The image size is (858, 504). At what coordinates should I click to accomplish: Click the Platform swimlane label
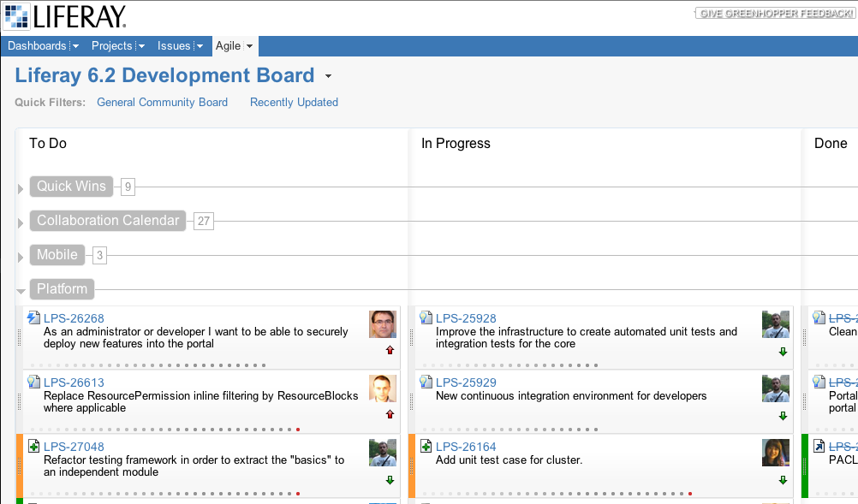click(x=62, y=289)
